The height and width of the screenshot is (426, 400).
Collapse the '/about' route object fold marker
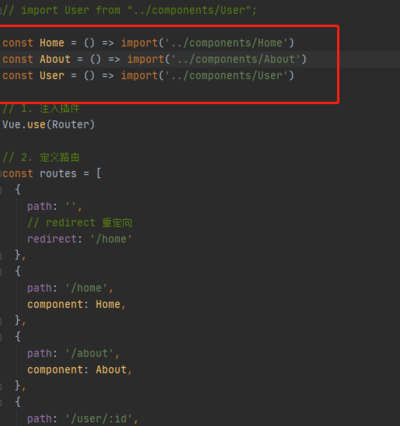pos(1,337)
